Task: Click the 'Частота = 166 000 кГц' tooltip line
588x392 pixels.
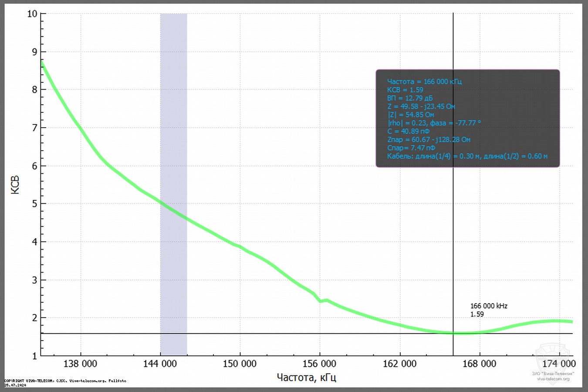Action: coord(424,81)
